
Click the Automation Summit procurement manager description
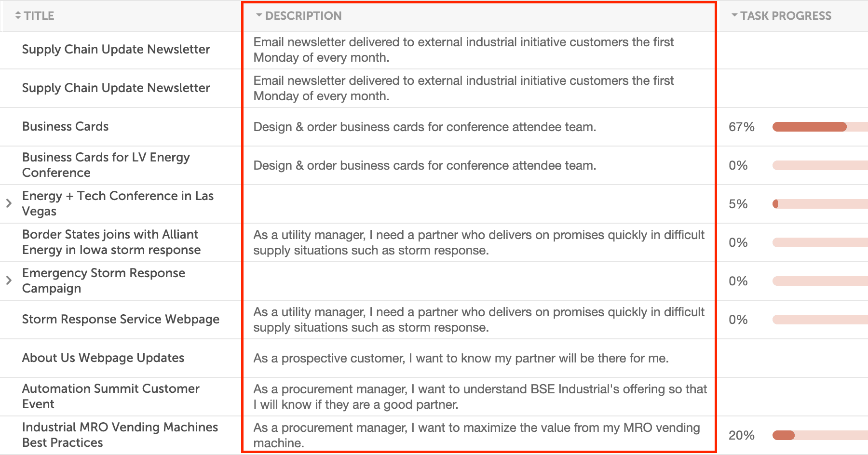pyautogui.click(x=480, y=397)
